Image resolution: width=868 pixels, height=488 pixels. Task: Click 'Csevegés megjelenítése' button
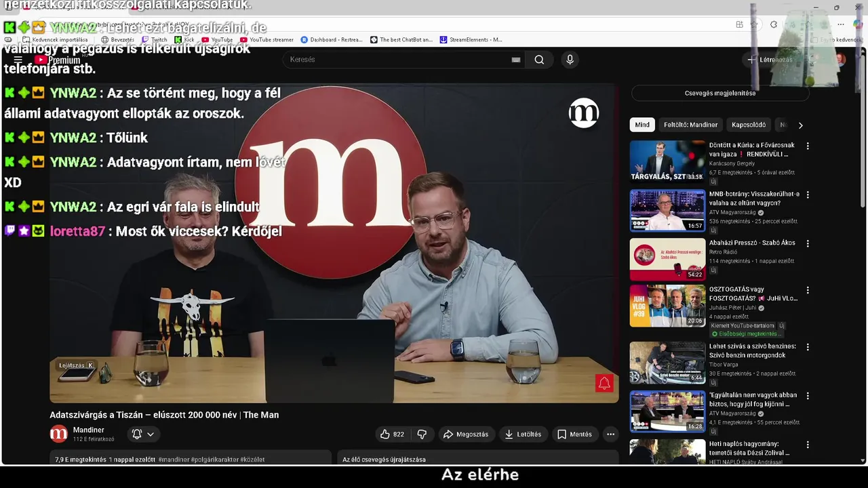pyautogui.click(x=720, y=93)
